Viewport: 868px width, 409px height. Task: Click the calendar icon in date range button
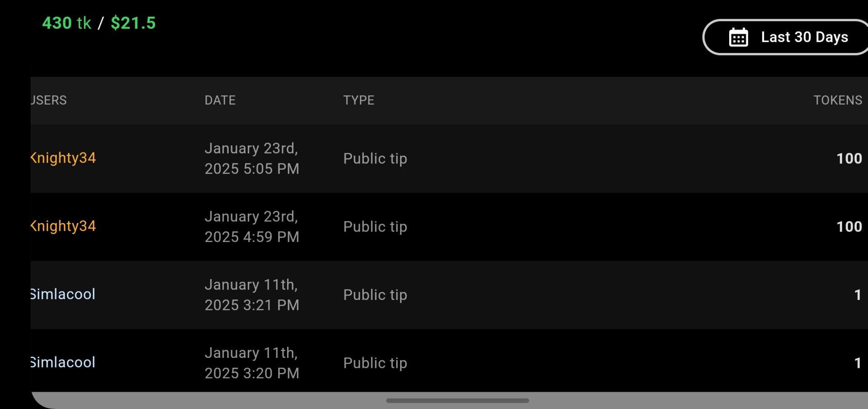pos(739,37)
